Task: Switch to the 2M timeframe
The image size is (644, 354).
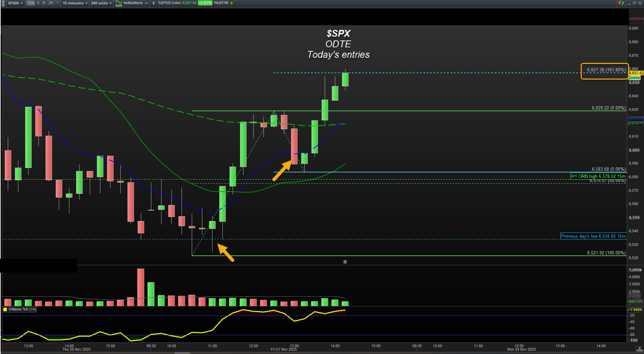Action: pos(50,3)
